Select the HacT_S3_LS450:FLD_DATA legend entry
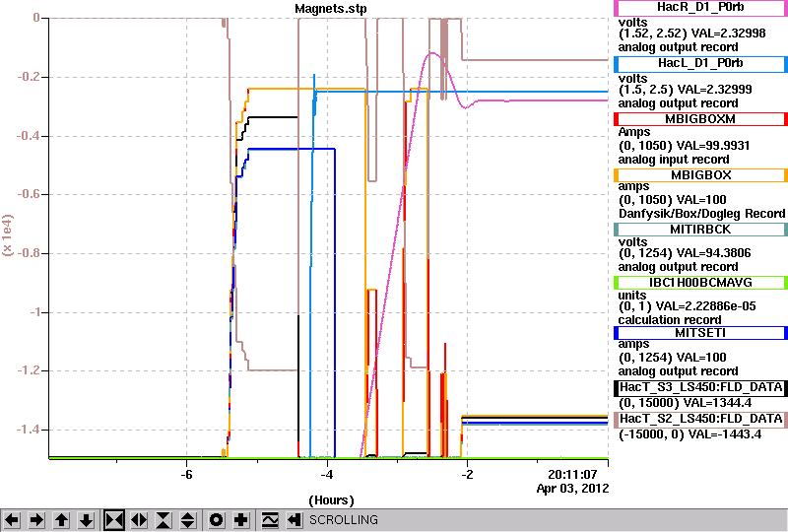Screen dimensions: 788x532 pyautogui.click(x=700, y=388)
